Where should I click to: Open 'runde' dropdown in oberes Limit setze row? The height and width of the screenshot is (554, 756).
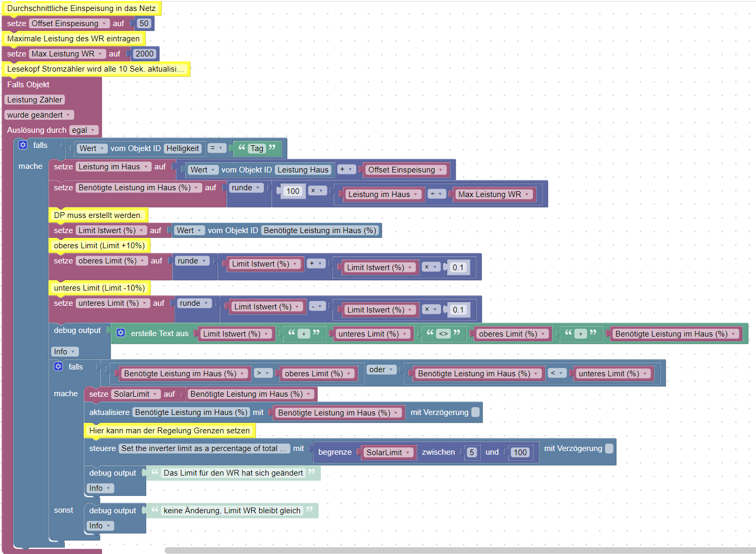192,261
